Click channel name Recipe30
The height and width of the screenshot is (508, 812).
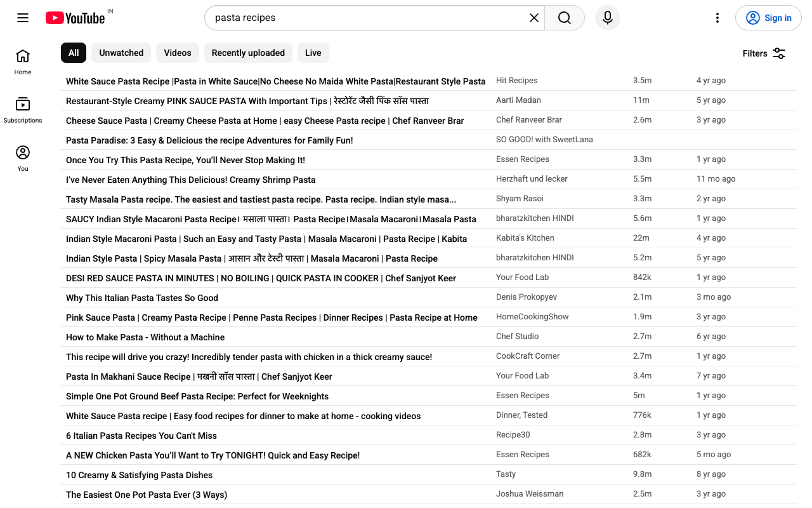point(513,435)
